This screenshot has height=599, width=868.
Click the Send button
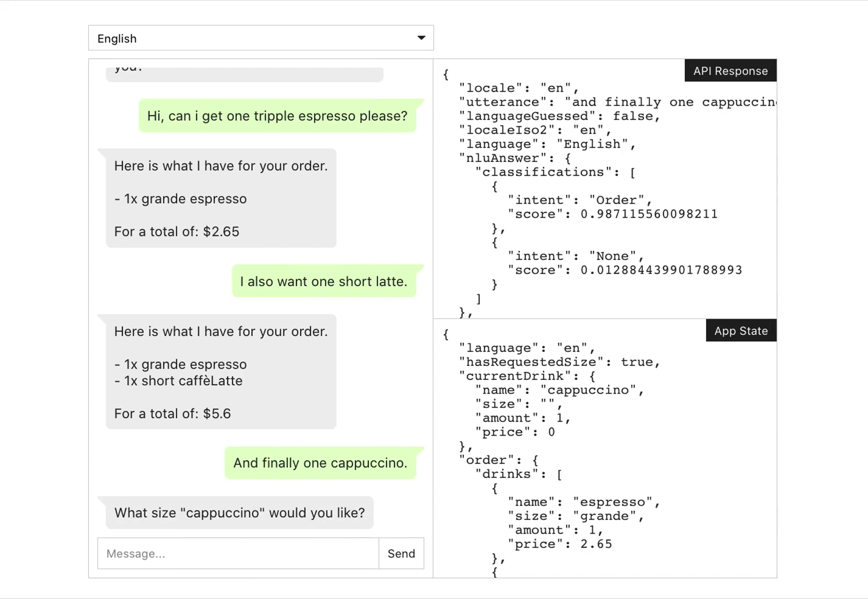point(401,553)
